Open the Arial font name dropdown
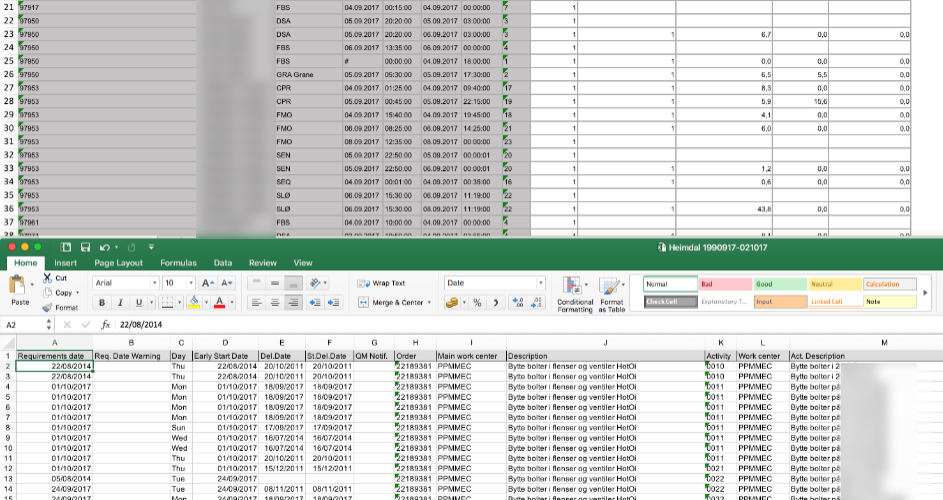The height and width of the screenshot is (500, 943). pyautogui.click(x=155, y=283)
